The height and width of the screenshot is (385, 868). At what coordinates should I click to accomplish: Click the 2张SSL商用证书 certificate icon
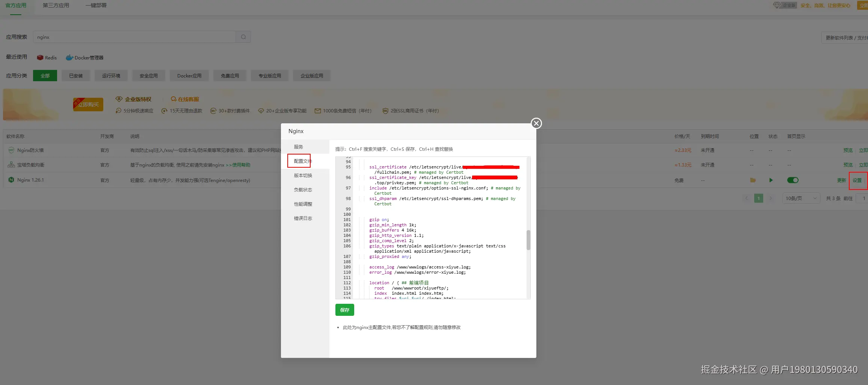[385, 111]
